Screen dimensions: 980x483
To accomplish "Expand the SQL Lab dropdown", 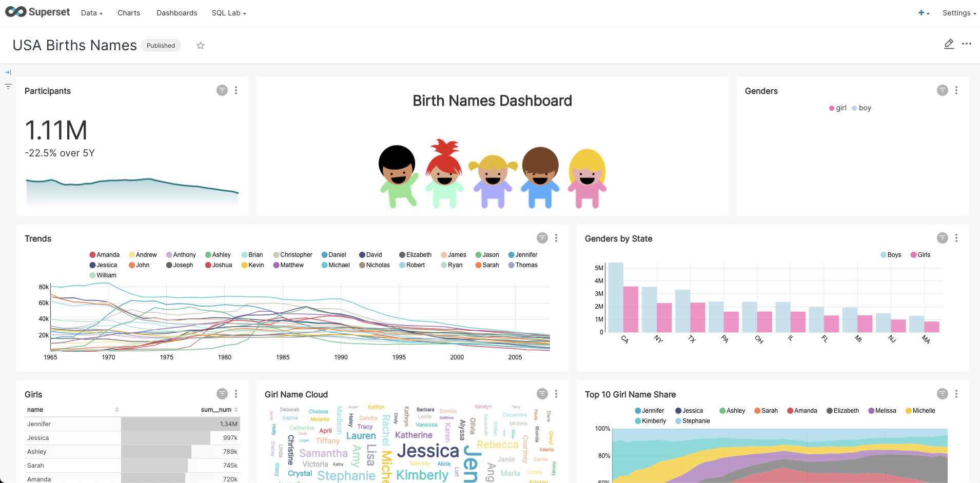I will (228, 13).
